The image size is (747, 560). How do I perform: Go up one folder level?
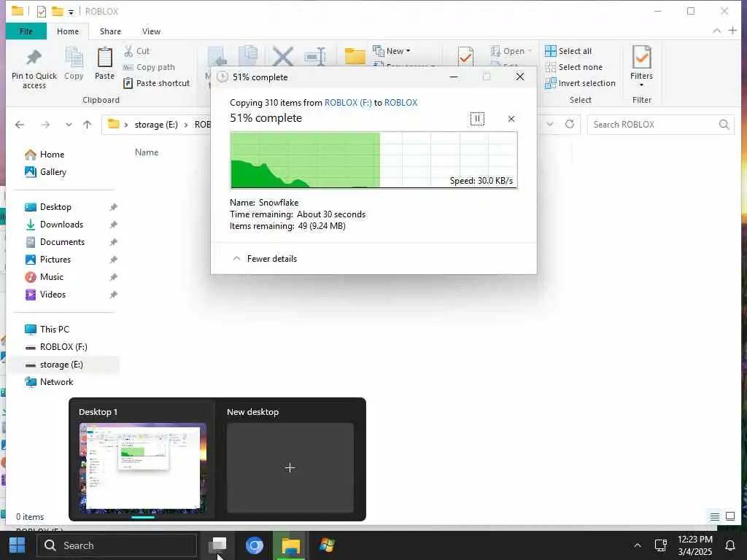pyautogui.click(x=88, y=125)
